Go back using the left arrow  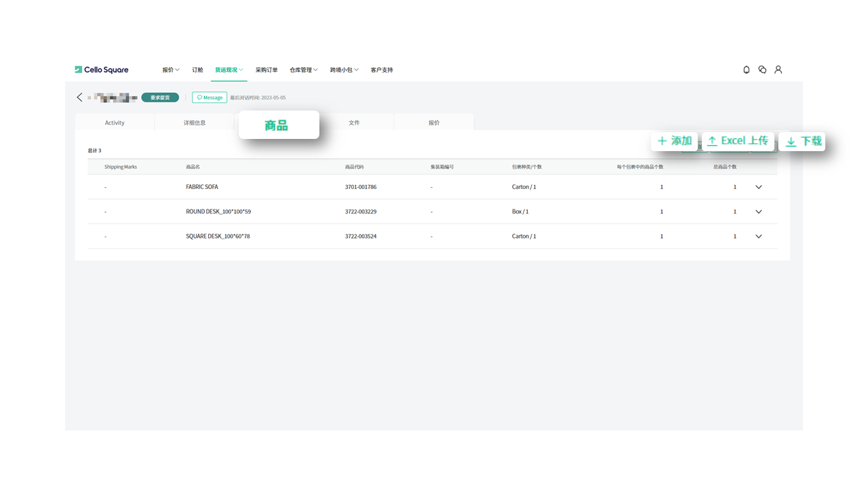[x=79, y=98]
